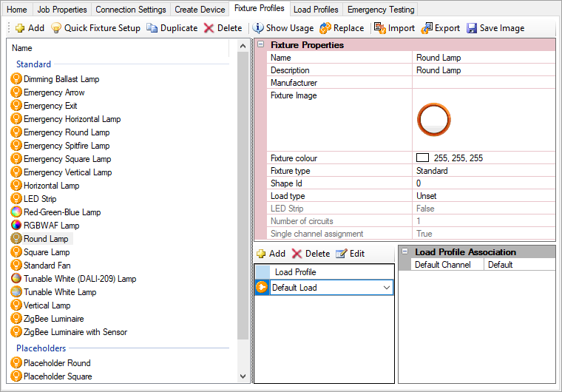Image resolution: width=562 pixels, height=392 pixels.
Task: Click the Duplicate icon in the toolbar
Action: point(152,28)
